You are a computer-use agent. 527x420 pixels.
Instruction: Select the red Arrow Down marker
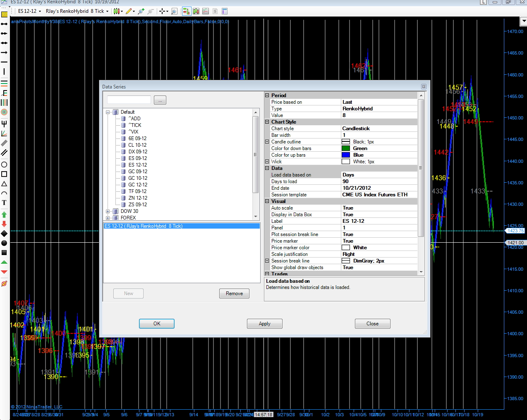point(4,224)
